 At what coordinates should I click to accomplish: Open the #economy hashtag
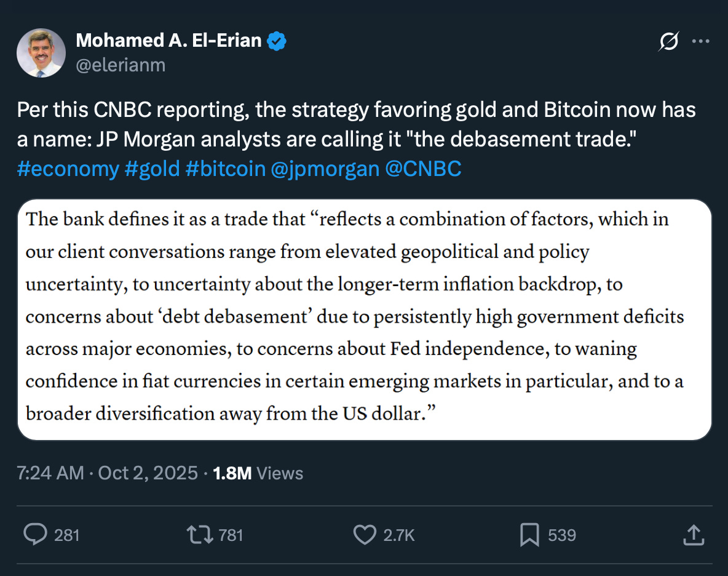(68, 169)
